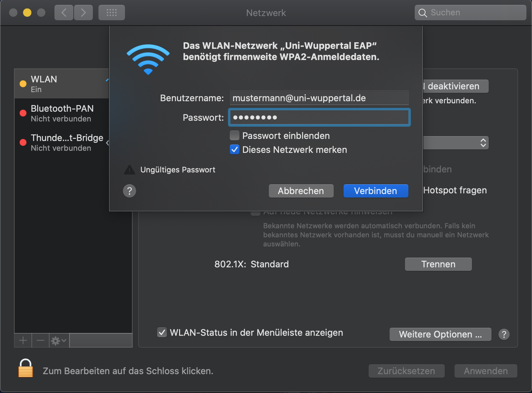Screen dimensions: 532x393
Task: Click Abbrechen to cancel dialog
Action: coord(301,191)
